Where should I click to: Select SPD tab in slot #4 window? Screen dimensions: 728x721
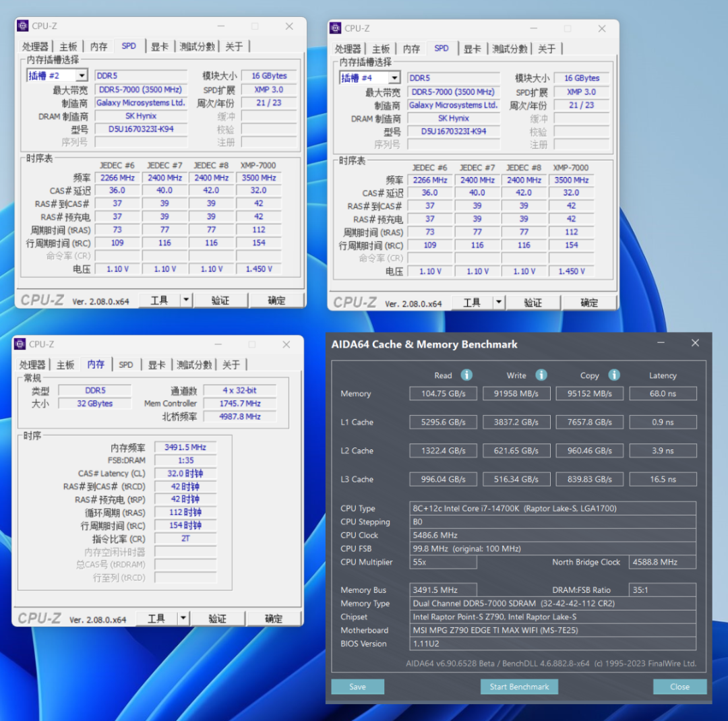pos(441,49)
